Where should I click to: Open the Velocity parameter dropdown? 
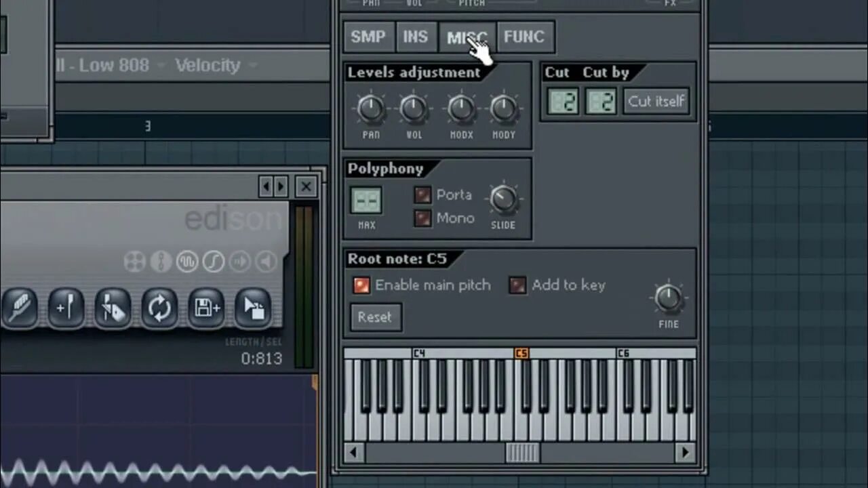tap(216, 65)
